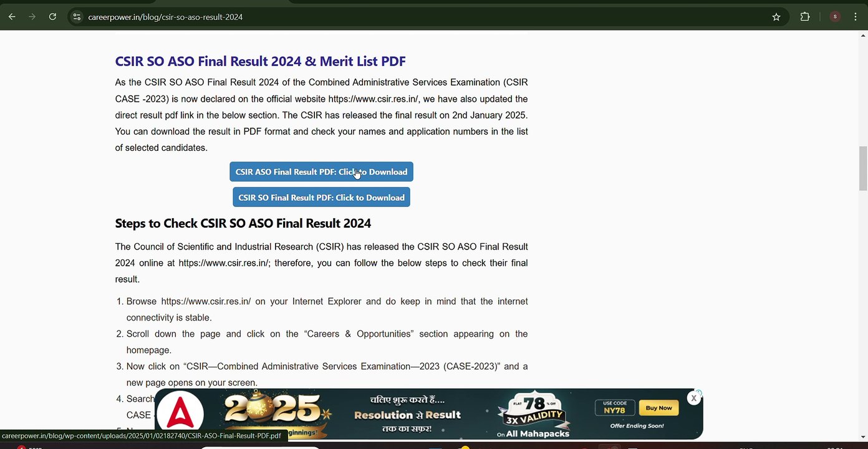Open the Chrome three-dot menu

855,17
